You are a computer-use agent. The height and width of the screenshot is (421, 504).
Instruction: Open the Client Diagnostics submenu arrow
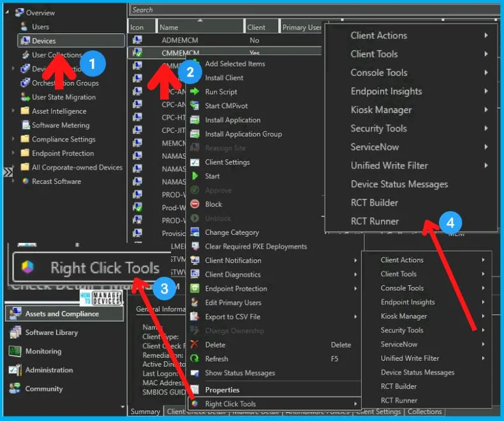355,274
